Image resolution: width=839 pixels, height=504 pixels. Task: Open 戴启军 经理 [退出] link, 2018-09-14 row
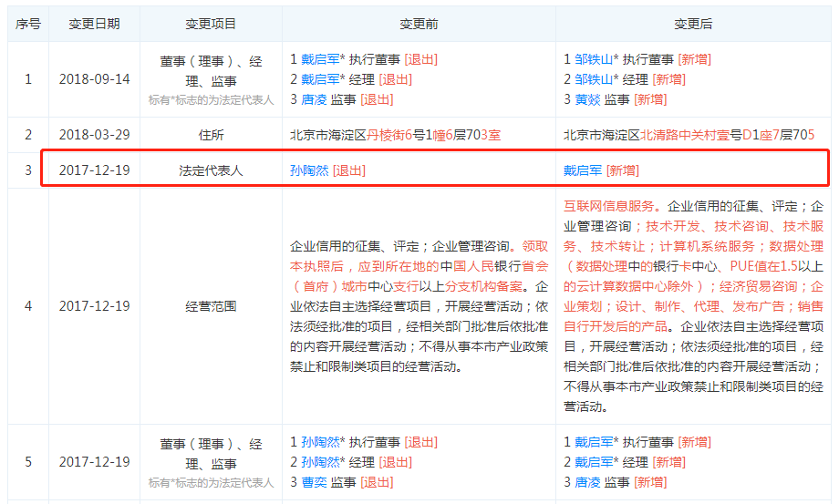(x=320, y=79)
